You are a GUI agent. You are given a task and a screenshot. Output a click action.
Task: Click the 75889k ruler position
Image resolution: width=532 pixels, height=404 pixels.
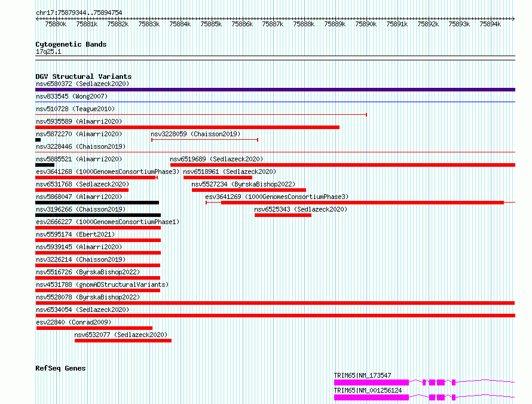(335, 24)
